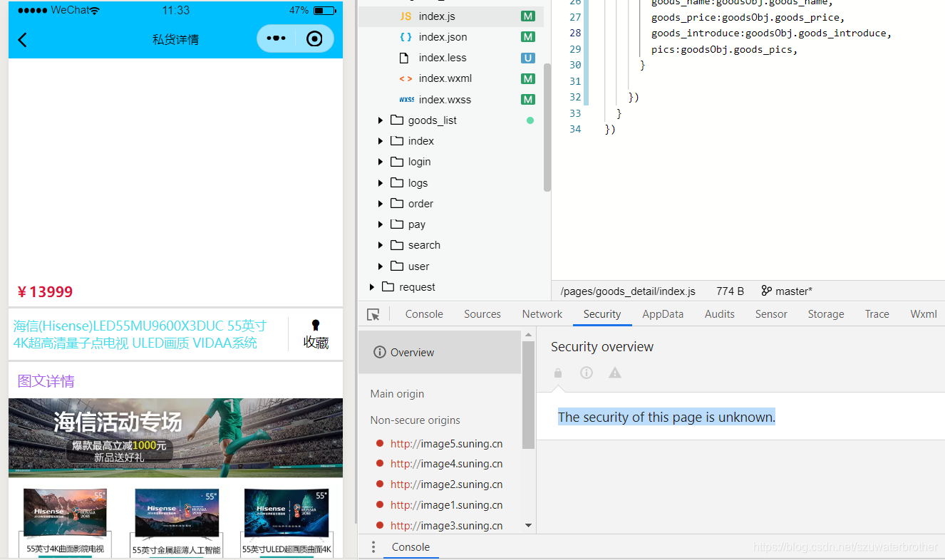Screen dimensions: 945x560
Task: Expand the user folder
Action: click(381, 266)
